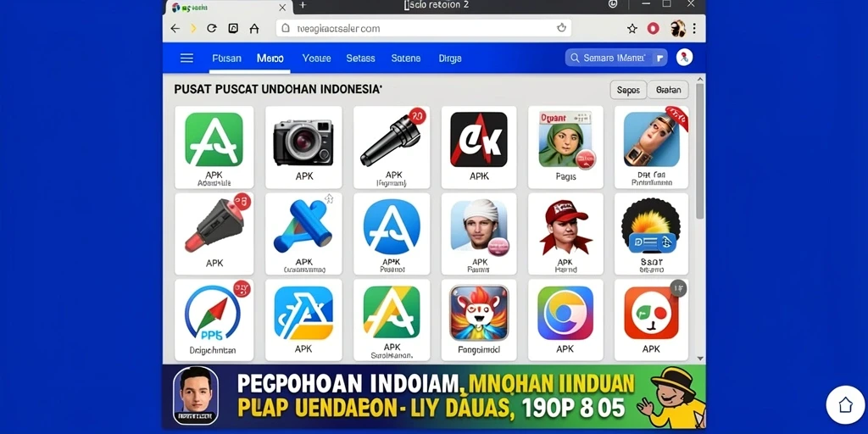Click the Pusat Puscat Undohan Indonesia heading
The image size is (868, 434).
278,89
